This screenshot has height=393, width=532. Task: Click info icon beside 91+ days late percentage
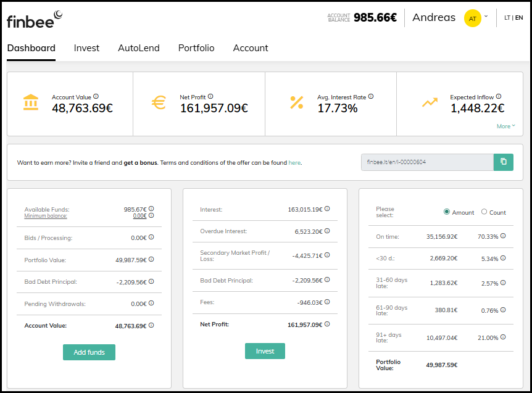pos(503,337)
